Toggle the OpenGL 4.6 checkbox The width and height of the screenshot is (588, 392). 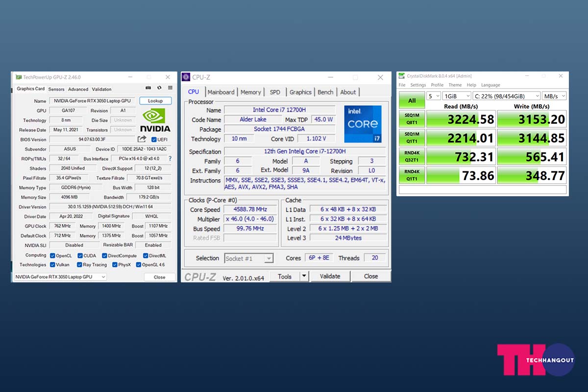[139, 265]
